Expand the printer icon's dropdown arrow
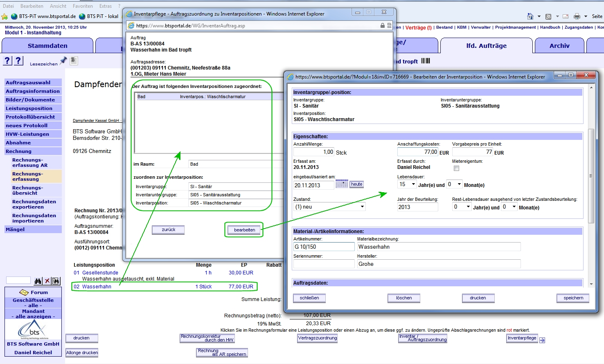Image resolution: width=604 pixels, height=364 pixels. click(x=586, y=16)
